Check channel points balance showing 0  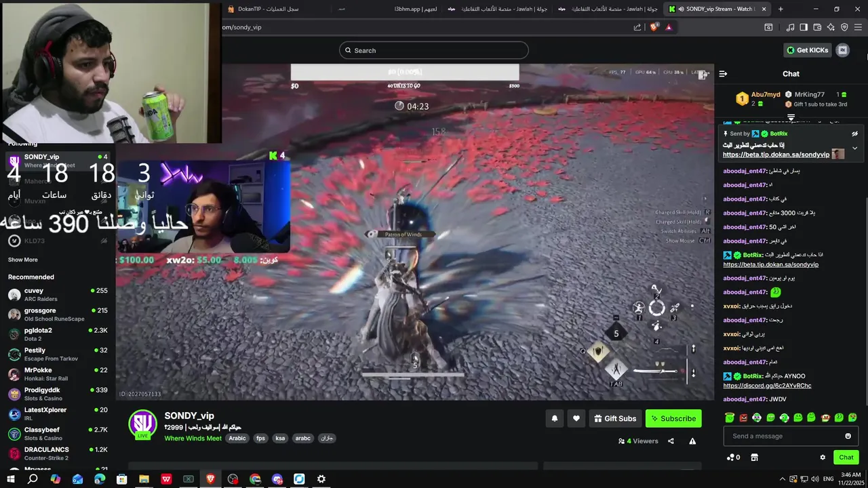[x=733, y=457]
